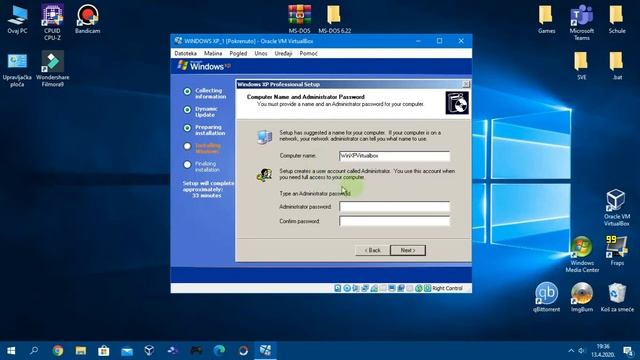The width and height of the screenshot is (640, 360).
Task: Click the mouse integration icon in VirtualBox status bar
Action: coord(419,288)
